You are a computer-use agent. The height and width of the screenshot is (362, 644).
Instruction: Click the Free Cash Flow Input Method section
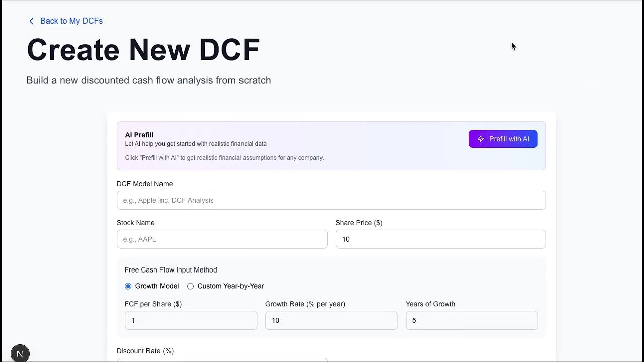171,270
